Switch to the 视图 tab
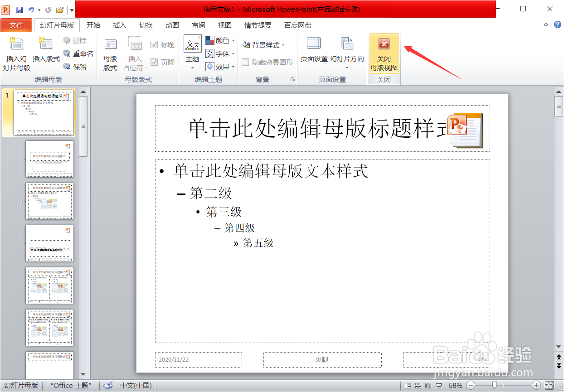 point(225,25)
